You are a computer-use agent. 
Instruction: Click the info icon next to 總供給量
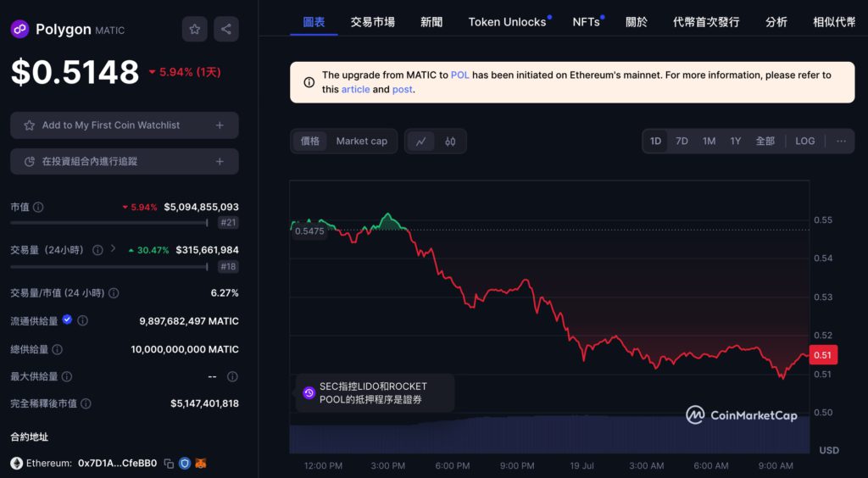tap(57, 350)
